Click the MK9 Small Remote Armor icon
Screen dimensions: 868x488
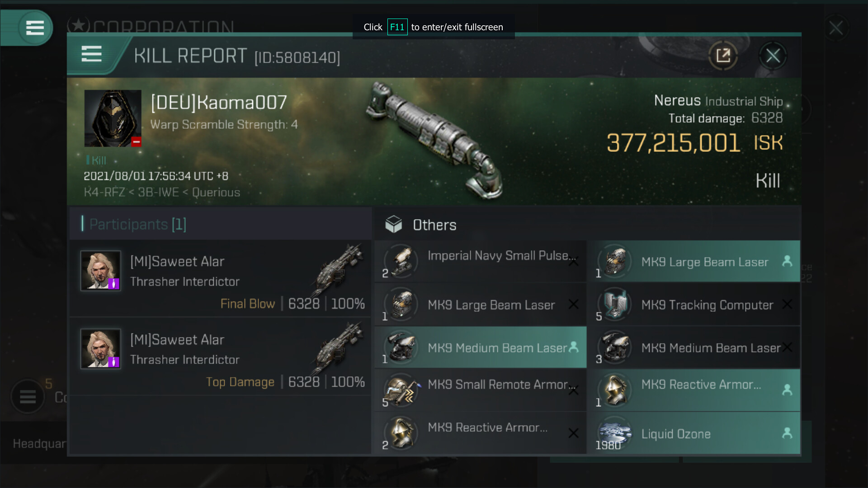[401, 389]
